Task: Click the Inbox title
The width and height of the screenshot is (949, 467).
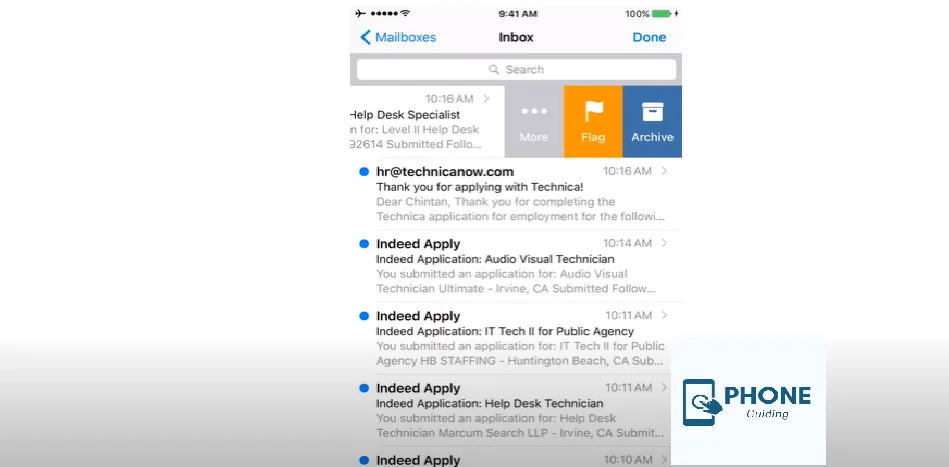Action: [516, 37]
